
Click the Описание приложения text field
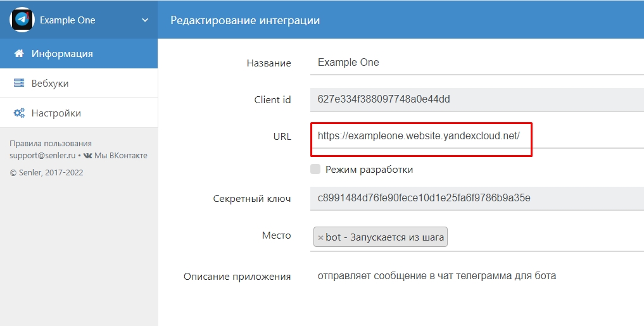[x=475, y=276]
